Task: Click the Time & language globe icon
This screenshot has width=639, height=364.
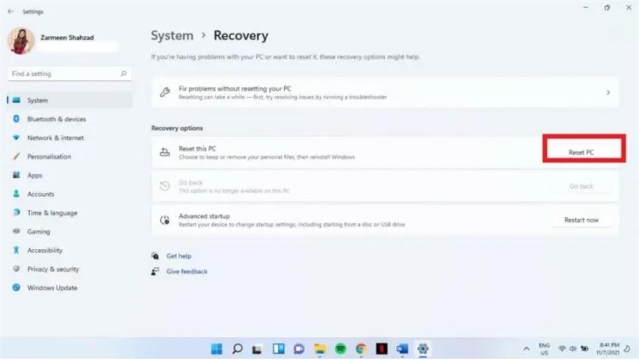Action: tap(16, 212)
